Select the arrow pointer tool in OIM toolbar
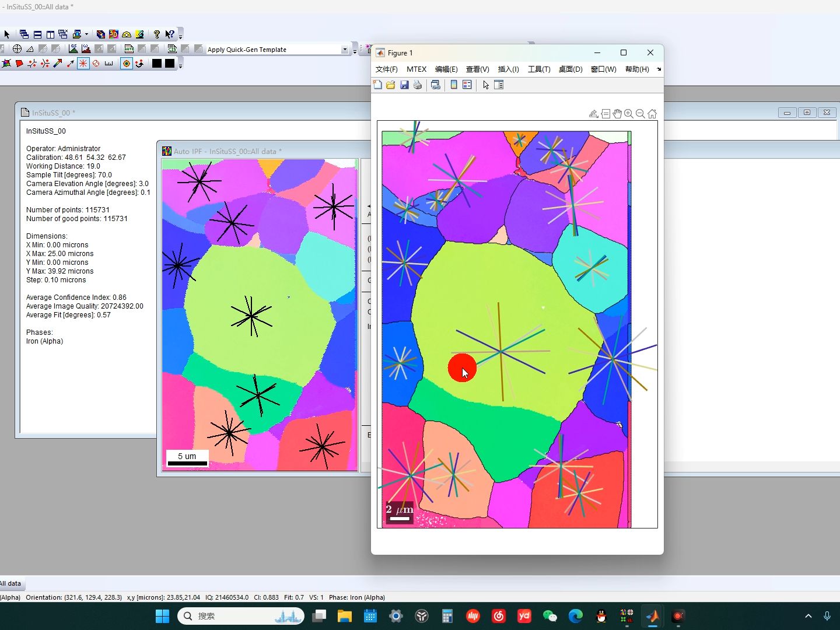Image resolution: width=840 pixels, height=630 pixels. [x=7, y=34]
